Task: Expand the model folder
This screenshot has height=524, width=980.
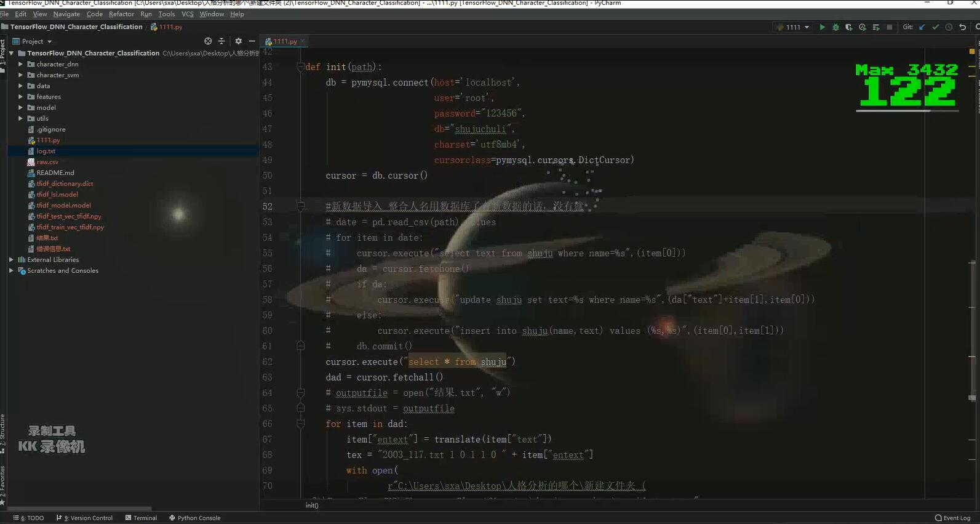Action: (x=20, y=108)
